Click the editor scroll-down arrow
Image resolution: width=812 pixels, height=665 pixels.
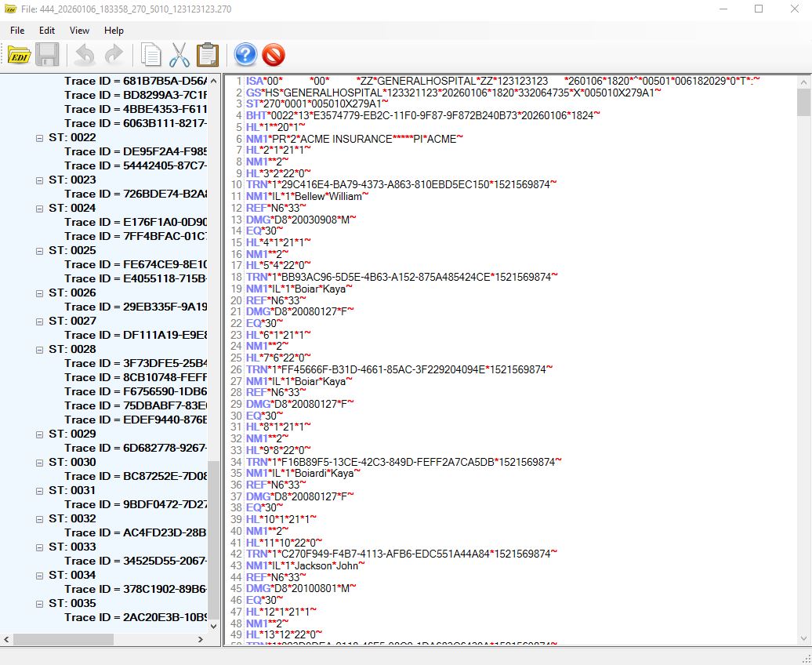(803, 638)
